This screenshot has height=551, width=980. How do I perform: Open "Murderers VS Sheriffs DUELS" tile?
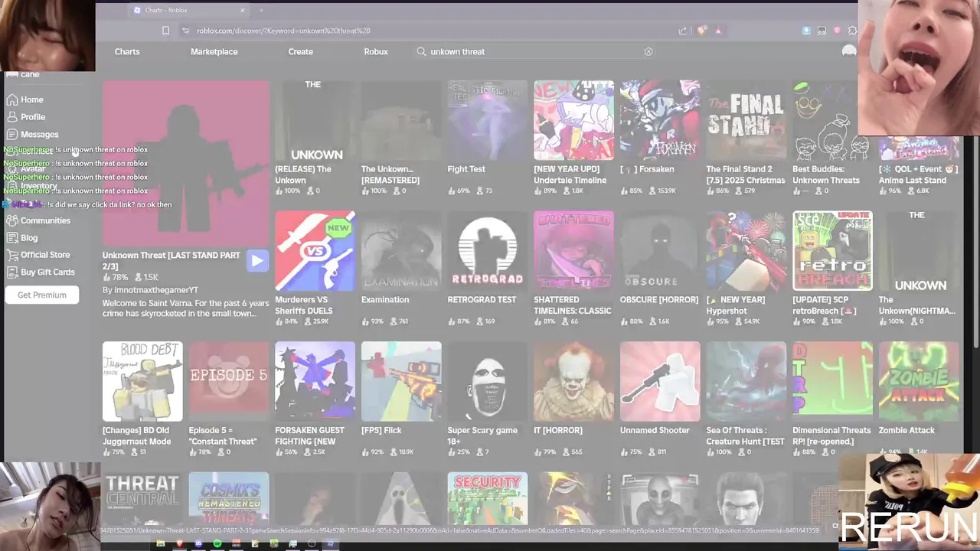pyautogui.click(x=315, y=268)
